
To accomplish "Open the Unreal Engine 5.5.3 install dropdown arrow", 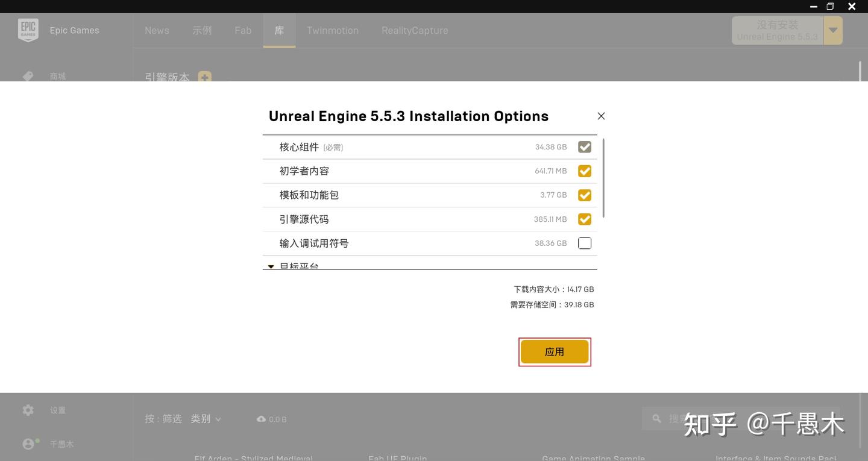I will [832, 30].
